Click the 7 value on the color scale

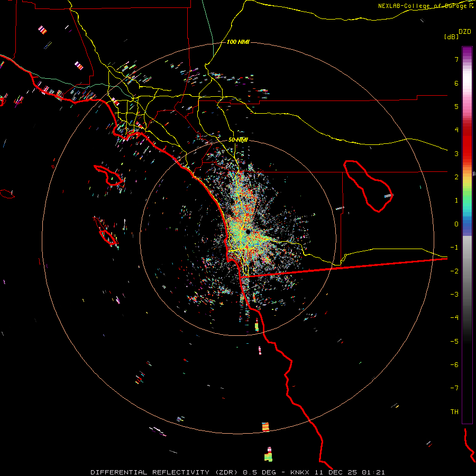click(456, 59)
